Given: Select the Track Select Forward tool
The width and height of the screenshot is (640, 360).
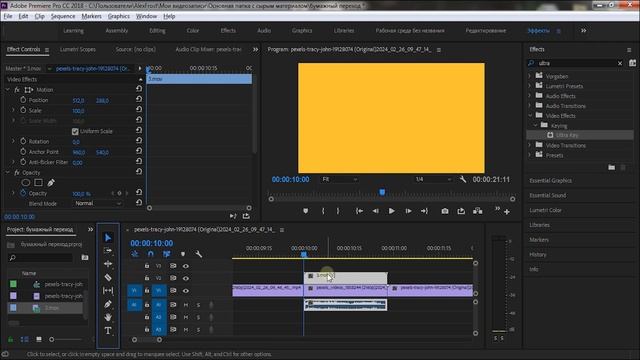Looking at the screenshot, I should click(x=108, y=251).
